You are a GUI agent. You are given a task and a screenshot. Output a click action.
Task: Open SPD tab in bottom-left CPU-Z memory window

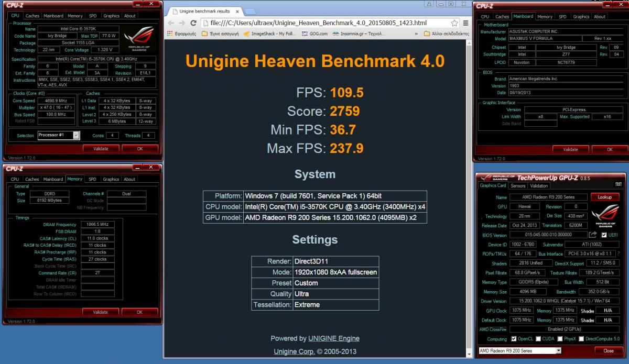[x=92, y=179]
